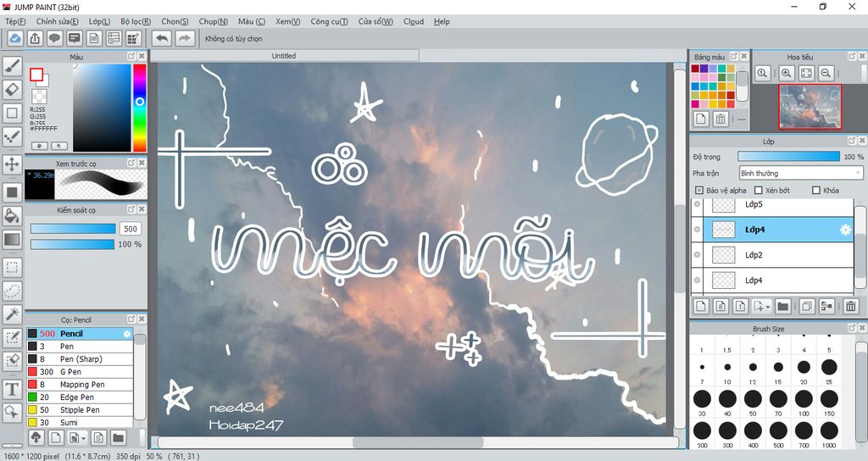This screenshot has width=868, height=461.
Task: Open the Cloud menu
Action: tap(414, 21)
